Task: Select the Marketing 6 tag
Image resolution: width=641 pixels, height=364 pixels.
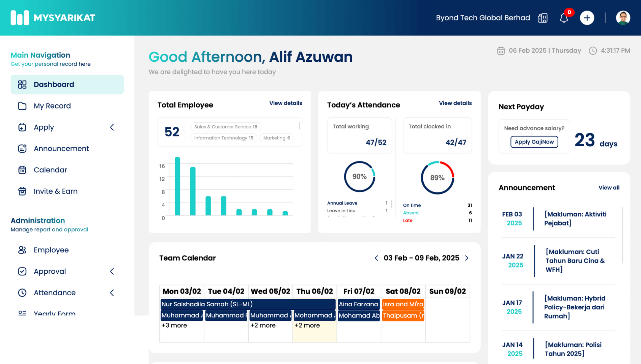Action: [x=276, y=138]
